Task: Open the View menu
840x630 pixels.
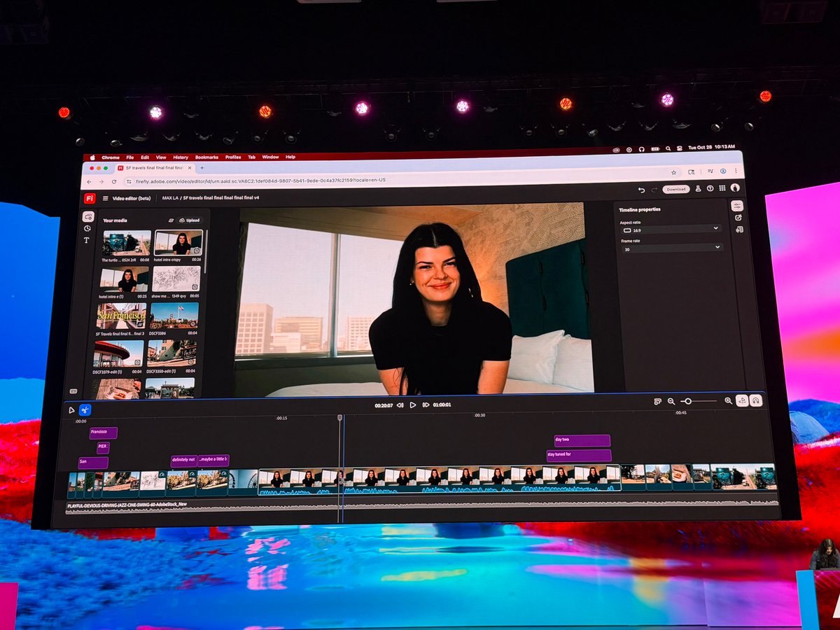Action: click(x=161, y=157)
